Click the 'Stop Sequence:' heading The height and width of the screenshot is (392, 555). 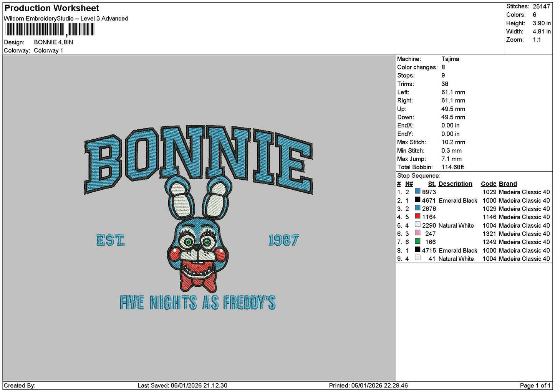[419, 176]
